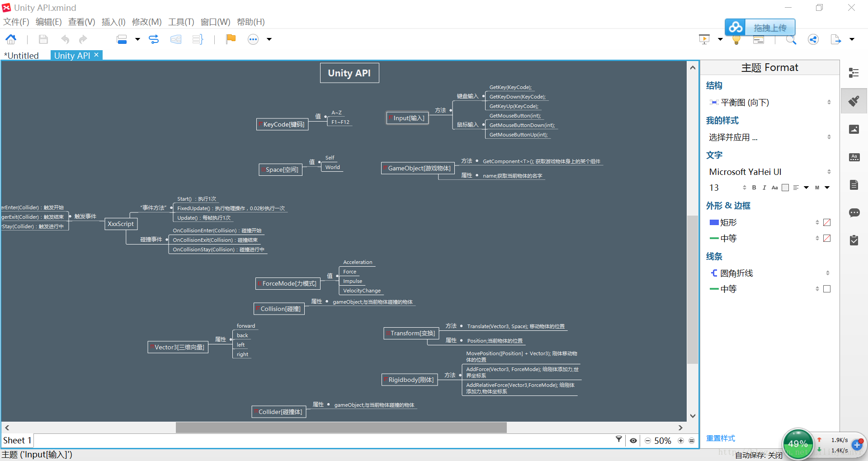
Task: Click the Boundary icon in the toolbar
Action: tap(176, 39)
